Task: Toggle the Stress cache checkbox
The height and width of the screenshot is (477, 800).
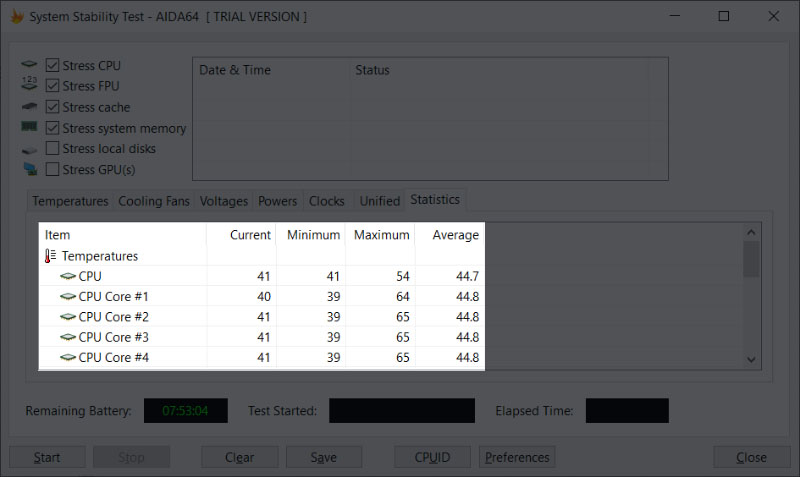Action: [52, 107]
